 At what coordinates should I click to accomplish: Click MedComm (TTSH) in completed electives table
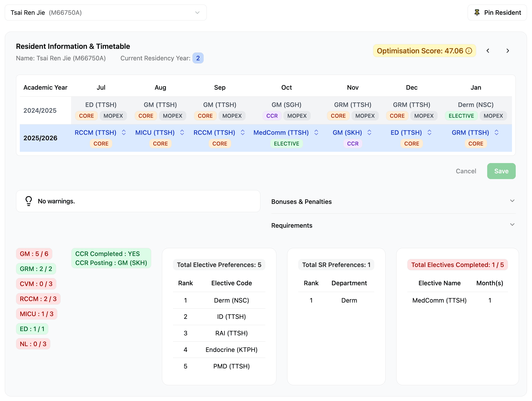(x=439, y=300)
